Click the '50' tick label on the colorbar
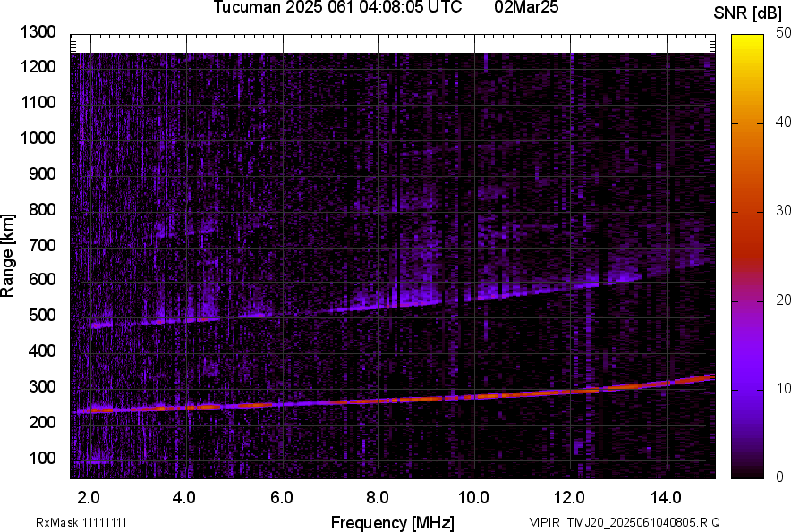The width and height of the screenshot is (791, 532). (784, 32)
